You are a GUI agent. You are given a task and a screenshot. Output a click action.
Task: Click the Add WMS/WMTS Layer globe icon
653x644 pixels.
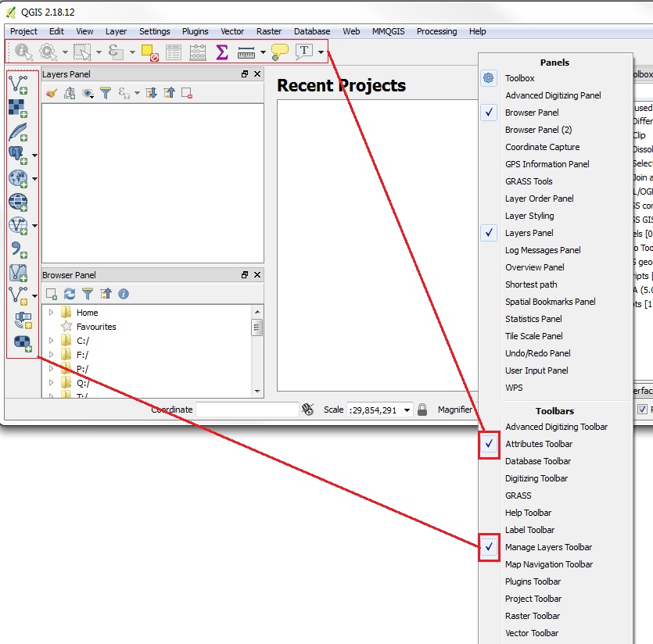(x=18, y=179)
